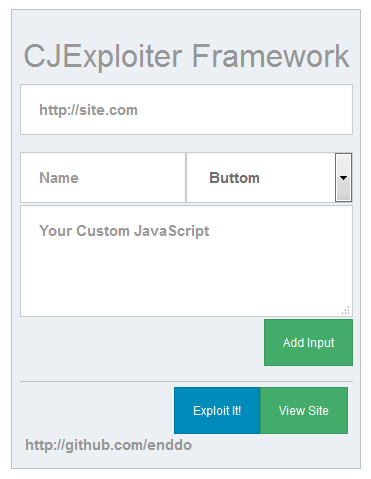Visit the enddo GitHub footer link
Image resolution: width=371 pixels, height=479 pixels.
109,445
